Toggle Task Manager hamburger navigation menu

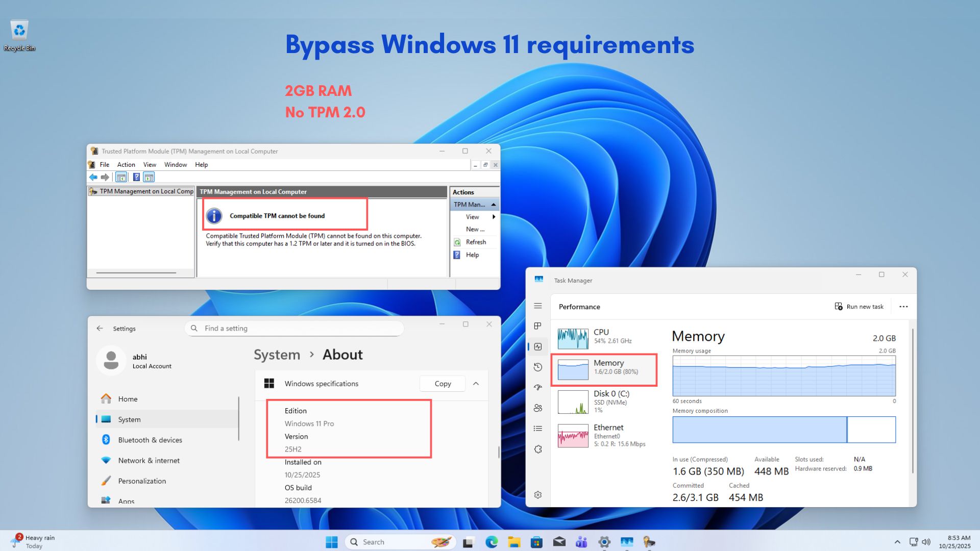[538, 306]
